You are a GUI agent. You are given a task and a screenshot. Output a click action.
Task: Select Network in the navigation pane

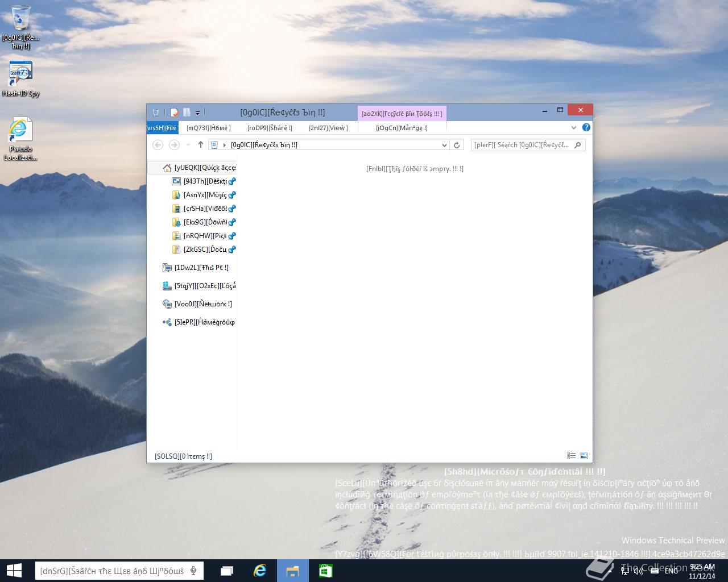click(x=202, y=304)
